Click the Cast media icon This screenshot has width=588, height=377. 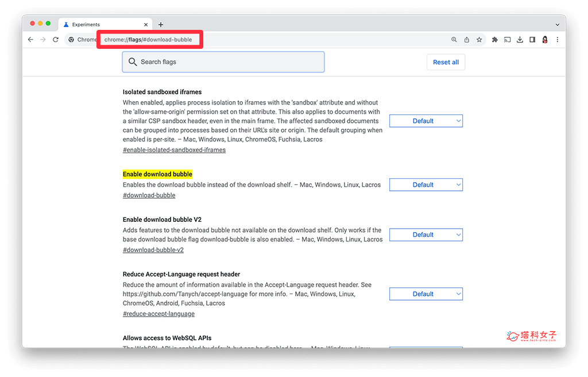508,40
